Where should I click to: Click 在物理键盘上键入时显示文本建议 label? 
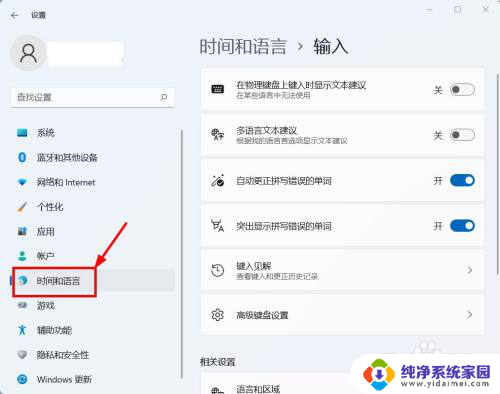(301, 85)
